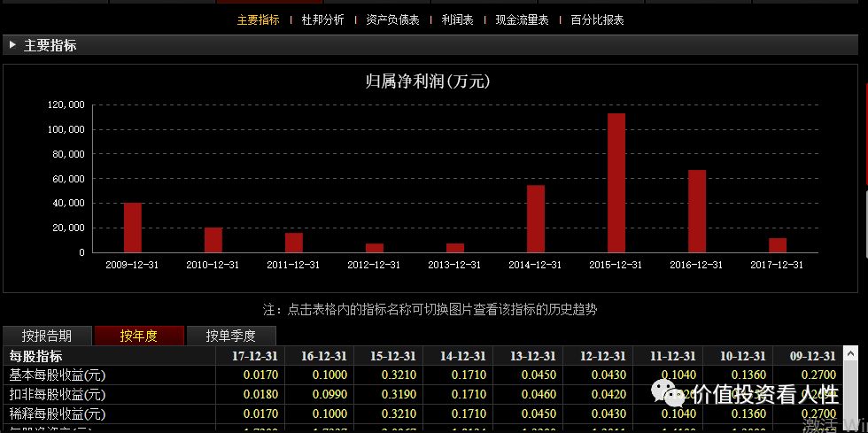The image size is (868, 433).
Task: Open the 资产负债表 tab
Action: pos(392,20)
